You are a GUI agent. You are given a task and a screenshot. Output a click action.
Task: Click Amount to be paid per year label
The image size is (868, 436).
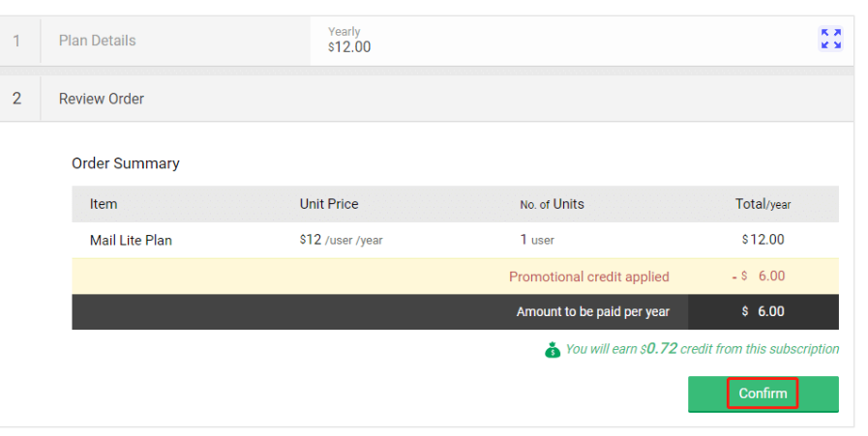[x=593, y=312]
